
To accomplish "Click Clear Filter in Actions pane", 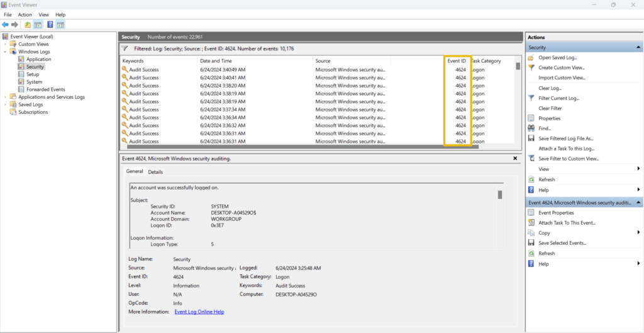I will pyautogui.click(x=550, y=108).
